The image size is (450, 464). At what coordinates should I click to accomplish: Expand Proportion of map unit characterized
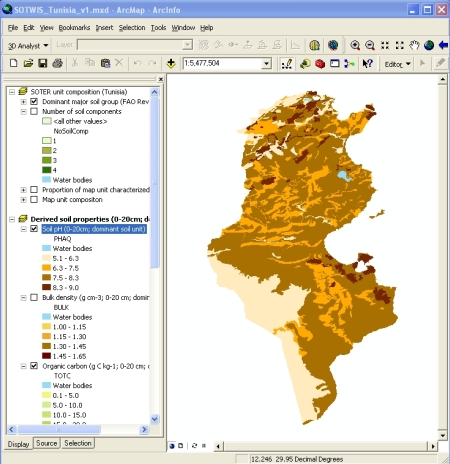click(x=23, y=190)
